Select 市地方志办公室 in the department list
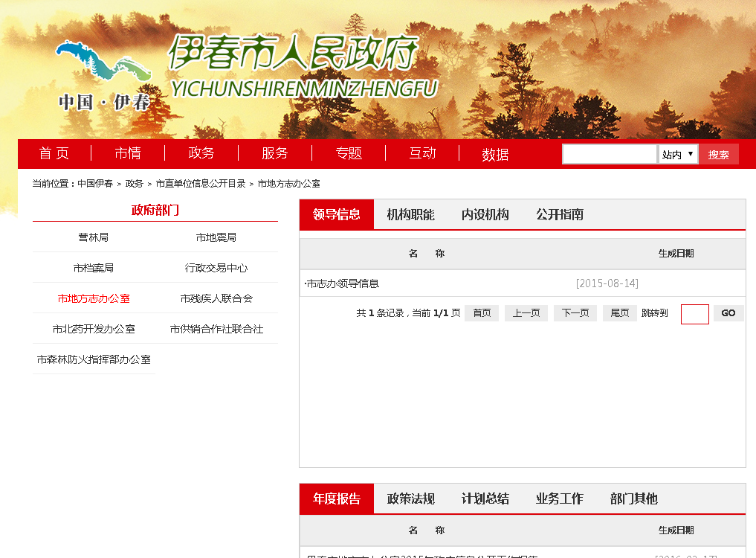The height and width of the screenshot is (558, 756). click(94, 298)
